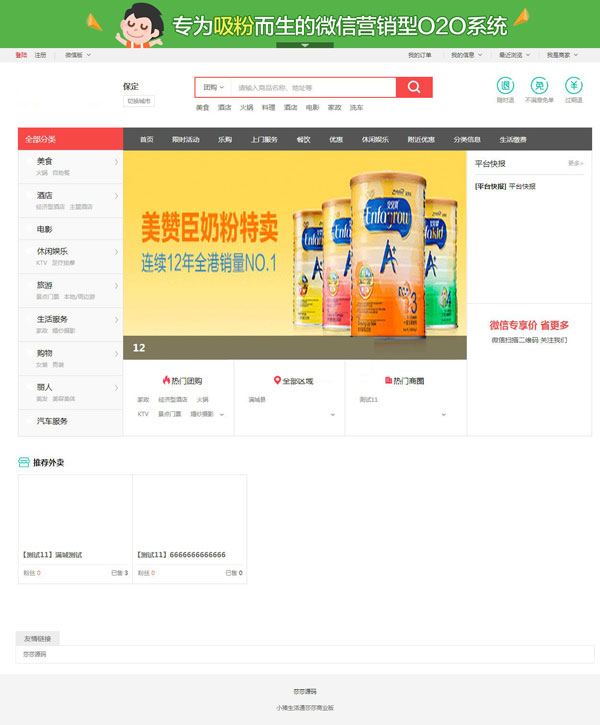Click 女装 under the 购物 category
The width and height of the screenshot is (600, 725).
pyautogui.click(x=42, y=365)
